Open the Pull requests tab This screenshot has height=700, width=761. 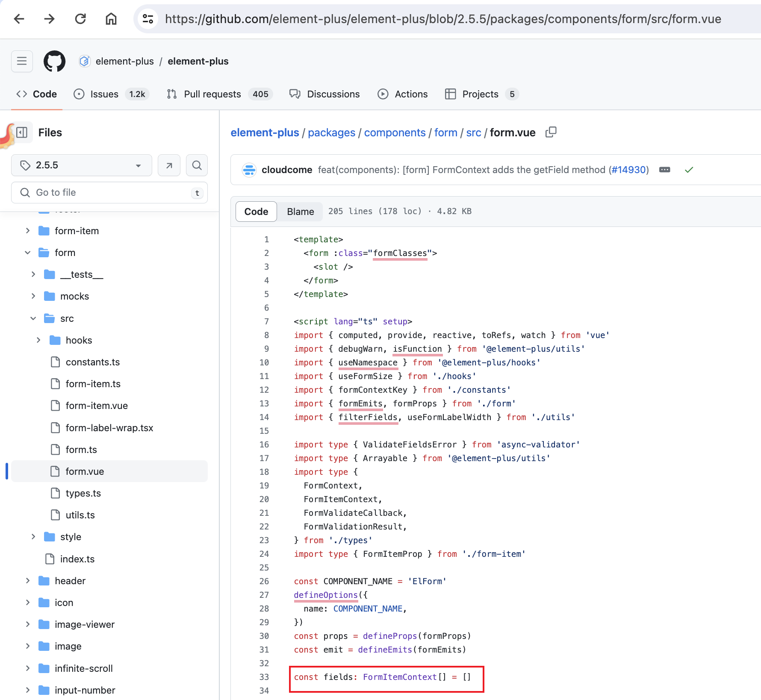pos(212,94)
